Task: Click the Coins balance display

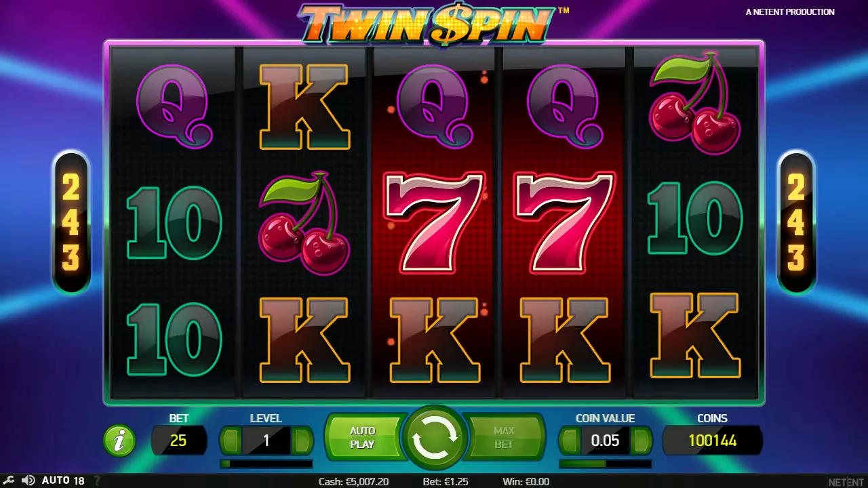Action: click(712, 441)
